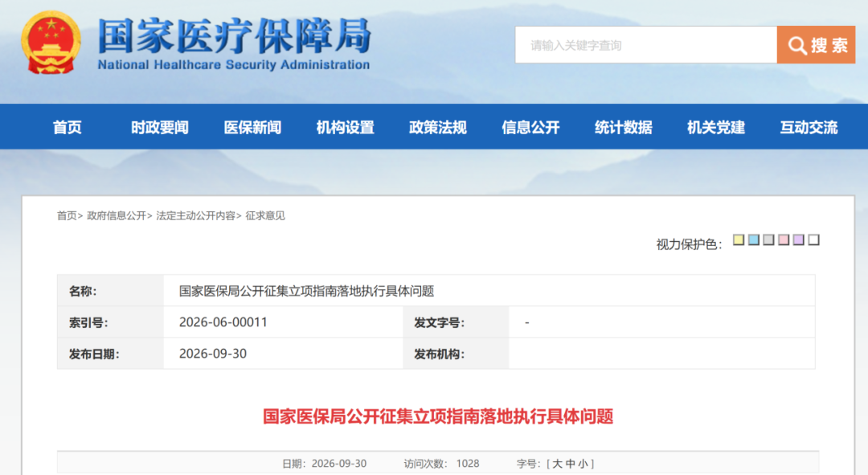
Task: Apply the purple eye-protection color swatch
Action: 798,240
